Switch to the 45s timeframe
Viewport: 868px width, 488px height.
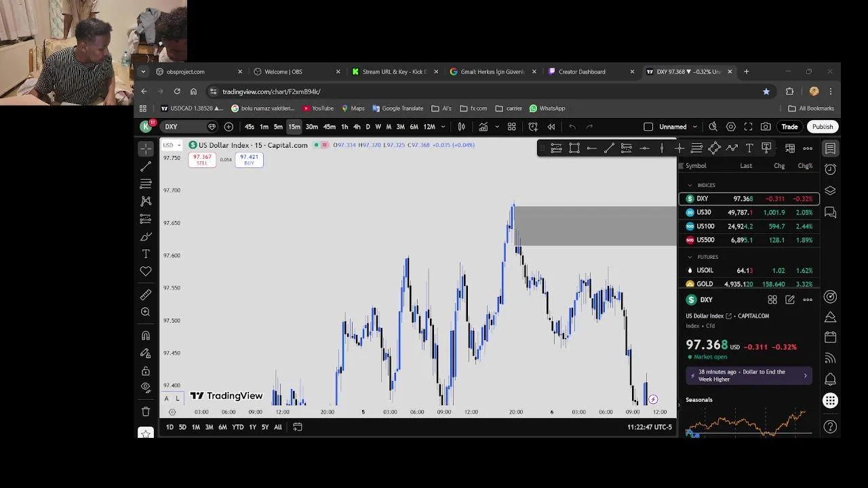point(250,127)
